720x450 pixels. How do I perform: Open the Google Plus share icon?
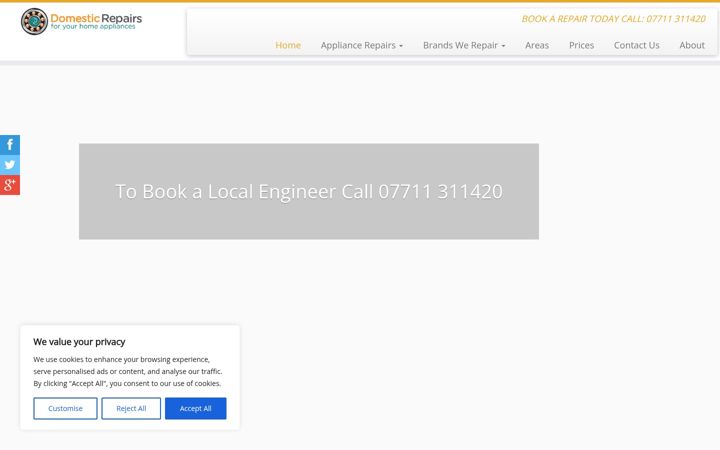click(10, 185)
